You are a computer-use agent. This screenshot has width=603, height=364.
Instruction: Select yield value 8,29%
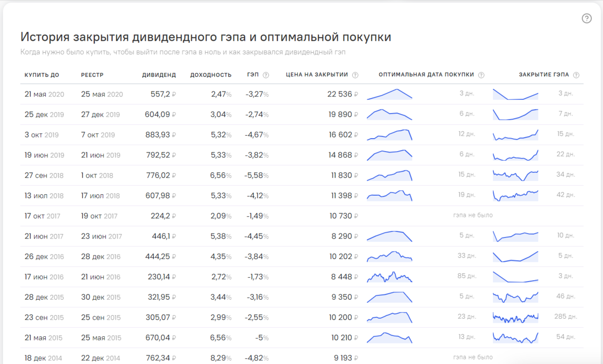coord(221,358)
